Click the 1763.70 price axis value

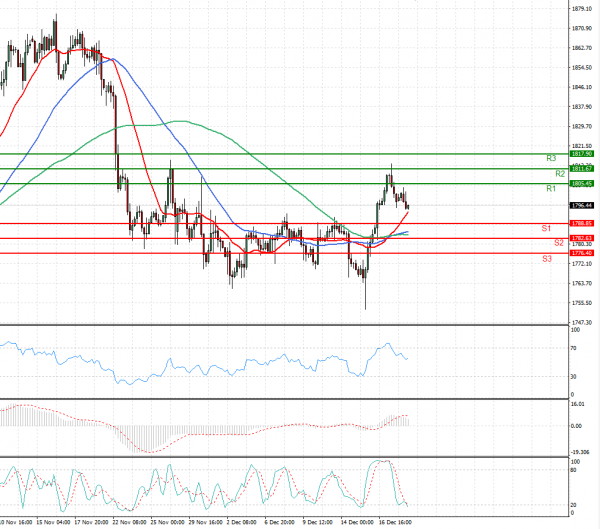tap(582, 283)
